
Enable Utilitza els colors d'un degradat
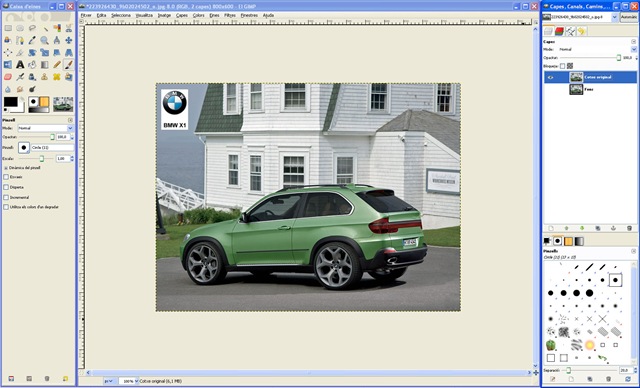pyautogui.click(x=6, y=207)
